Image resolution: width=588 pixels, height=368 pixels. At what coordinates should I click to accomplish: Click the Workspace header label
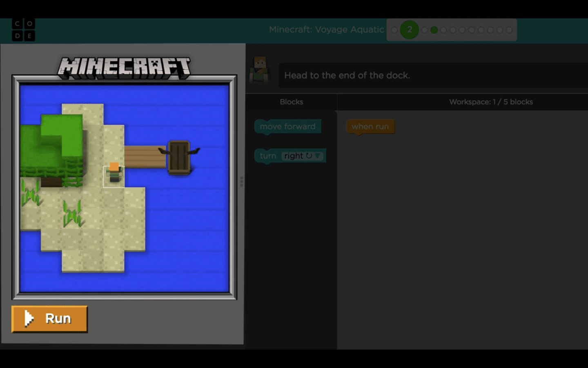point(491,102)
